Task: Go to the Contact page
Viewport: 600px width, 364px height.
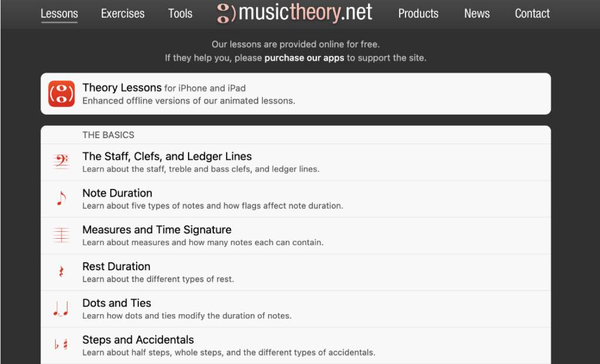Action: [x=532, y=13]
